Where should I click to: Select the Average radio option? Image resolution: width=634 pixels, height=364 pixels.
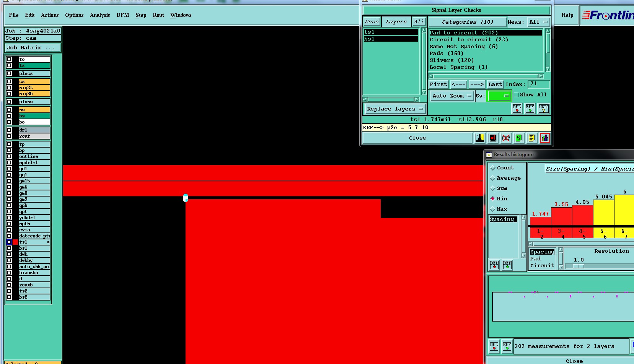(493, 178)
